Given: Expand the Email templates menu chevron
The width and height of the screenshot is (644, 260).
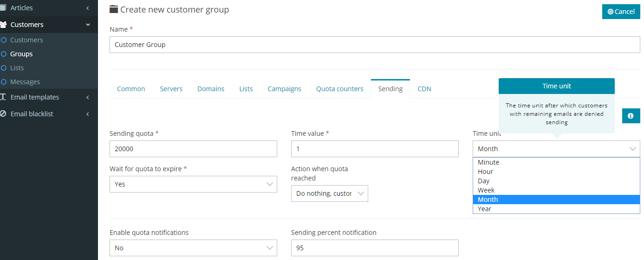Looking at the screenshot, I should [88, 97].
